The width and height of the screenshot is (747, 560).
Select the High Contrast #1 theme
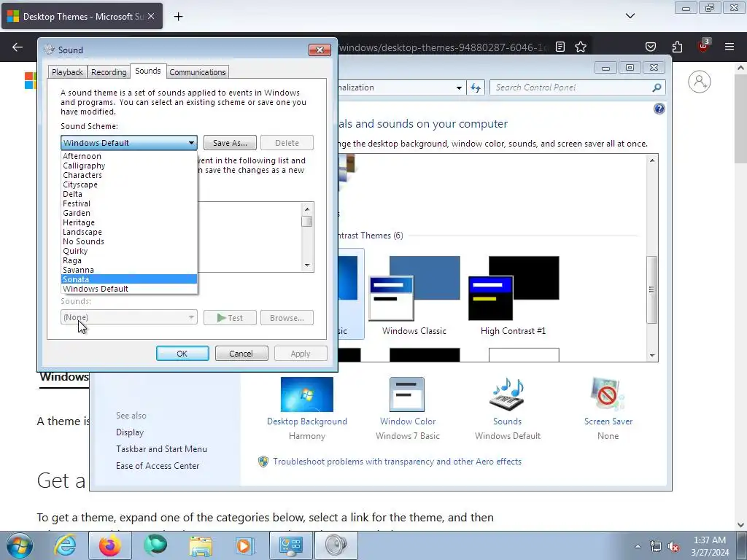tap(514, 289)
